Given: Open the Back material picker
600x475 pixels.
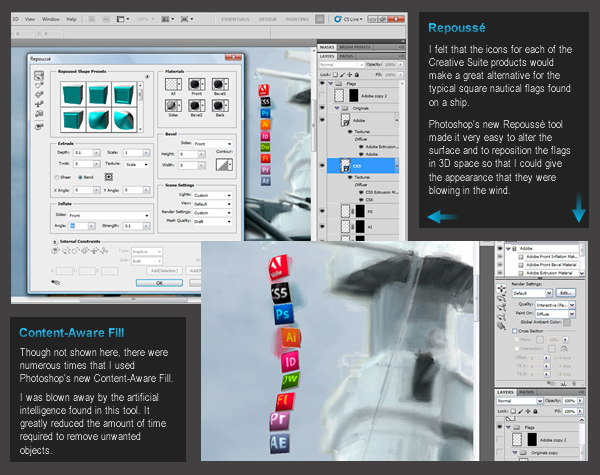Looking at the screenshot, I should tap(220, 105).
